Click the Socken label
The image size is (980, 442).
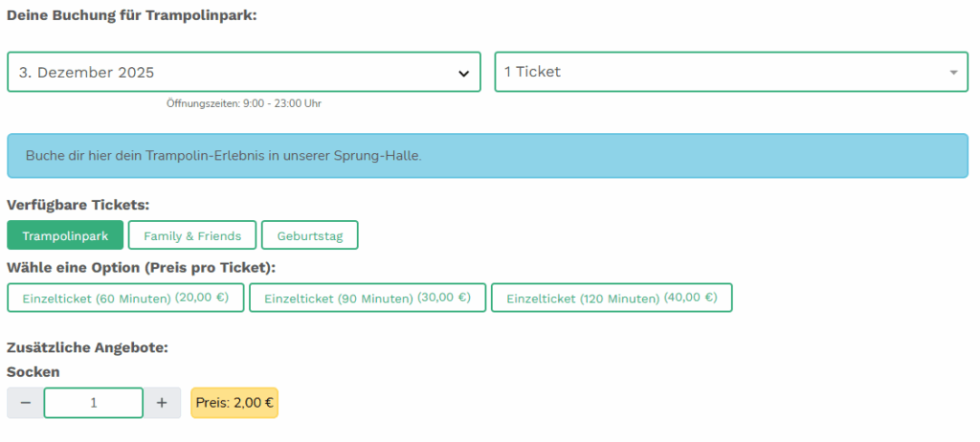tap(33, 371)
